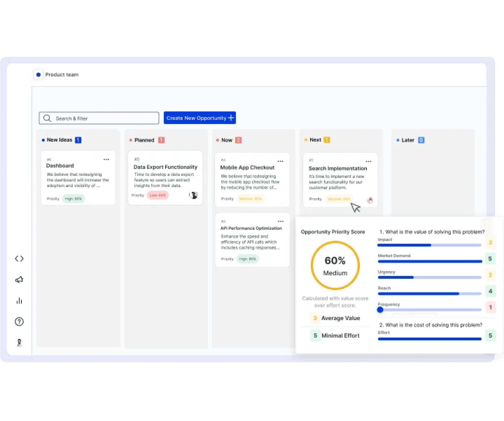Screen dimensions: 504x421
Task: Open the user profile avatar in sidebar
Action: click(x=19, y=343)
